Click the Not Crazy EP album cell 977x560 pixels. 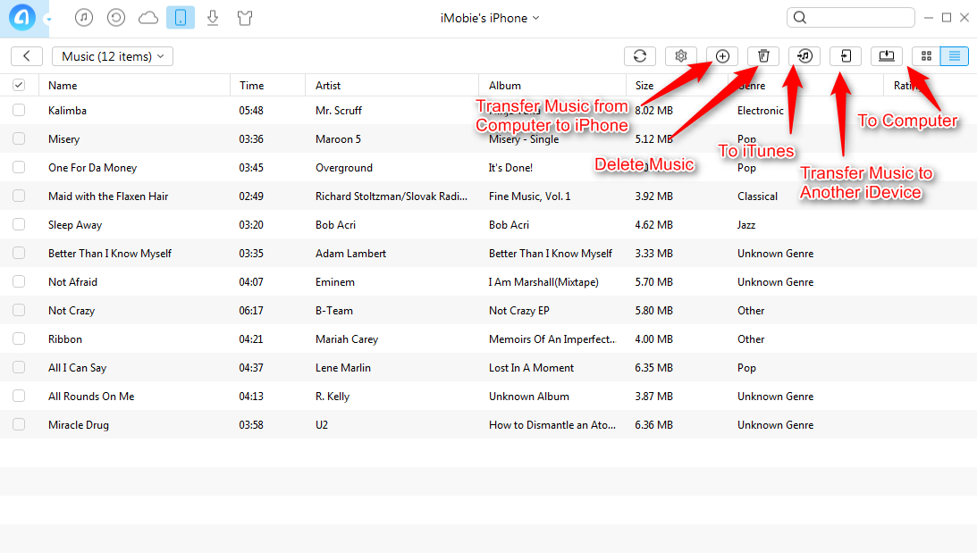tap(519, 310)
